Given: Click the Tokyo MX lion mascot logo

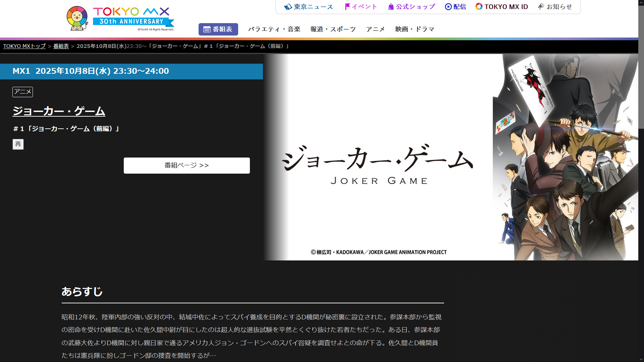Looking at the screenshot, I should (x=77, y=18).
